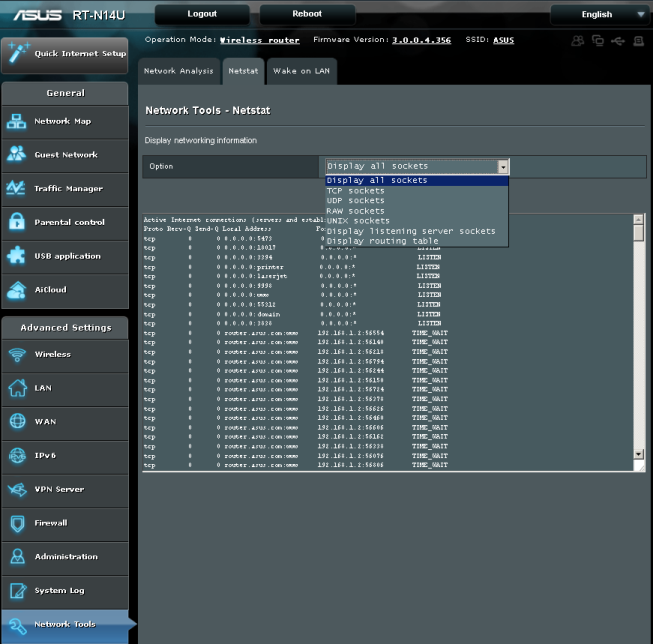Click the Logout button
Image resolution: width=653 pixels, height=644 pixels.
[x=202, y=14]
